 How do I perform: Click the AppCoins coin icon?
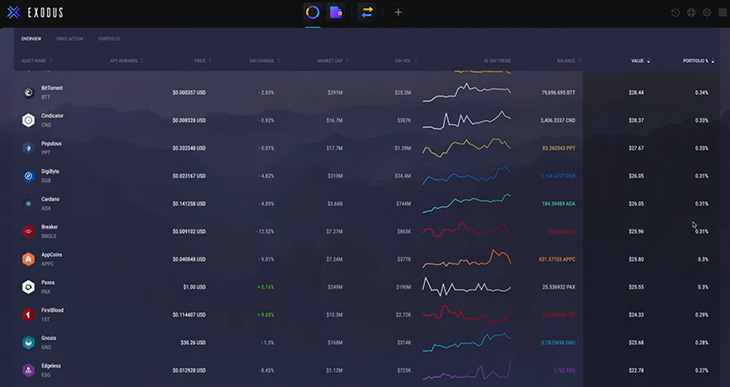28,259
